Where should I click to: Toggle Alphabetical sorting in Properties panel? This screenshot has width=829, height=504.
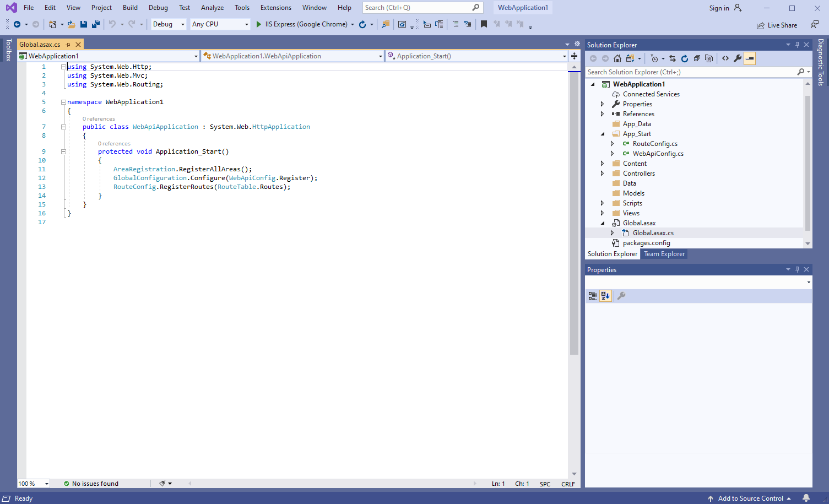tap(605, 296)
